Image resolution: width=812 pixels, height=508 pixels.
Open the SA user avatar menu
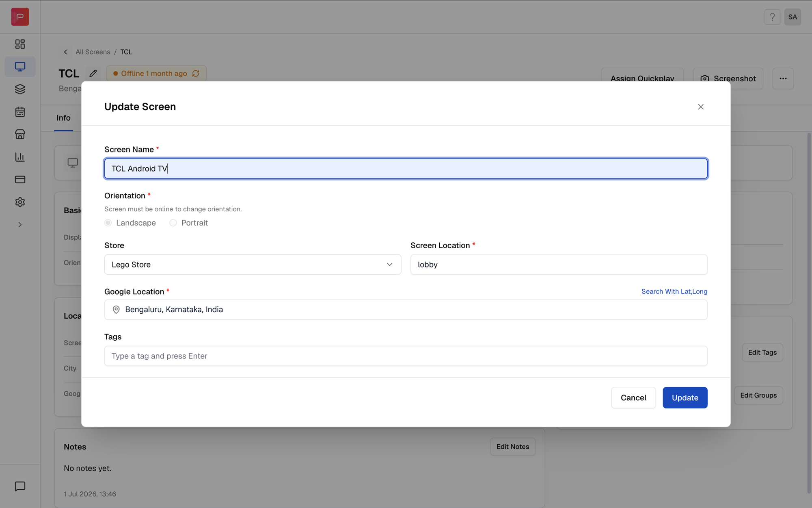pyautogui.click(x=793, y=17)
